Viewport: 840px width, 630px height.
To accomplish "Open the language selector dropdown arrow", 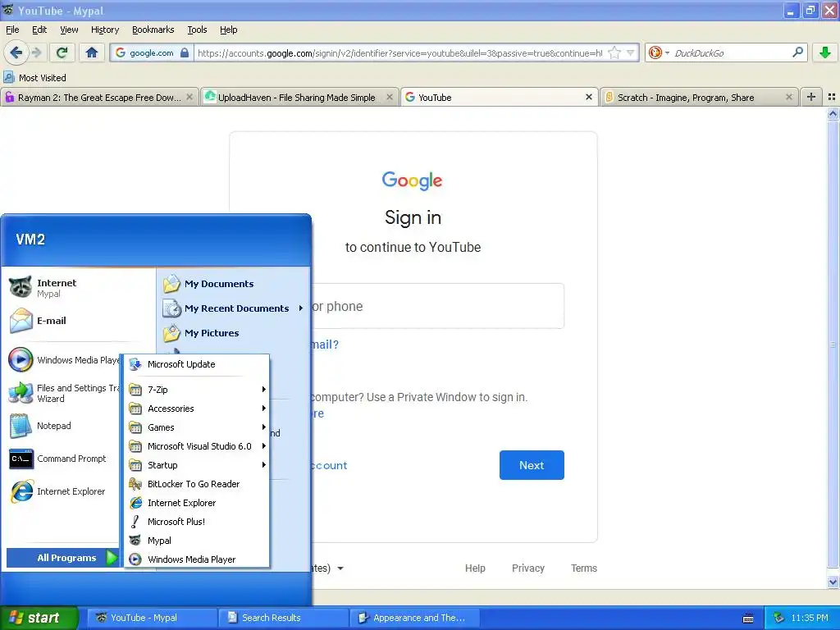I will click(x=340, y=568).
